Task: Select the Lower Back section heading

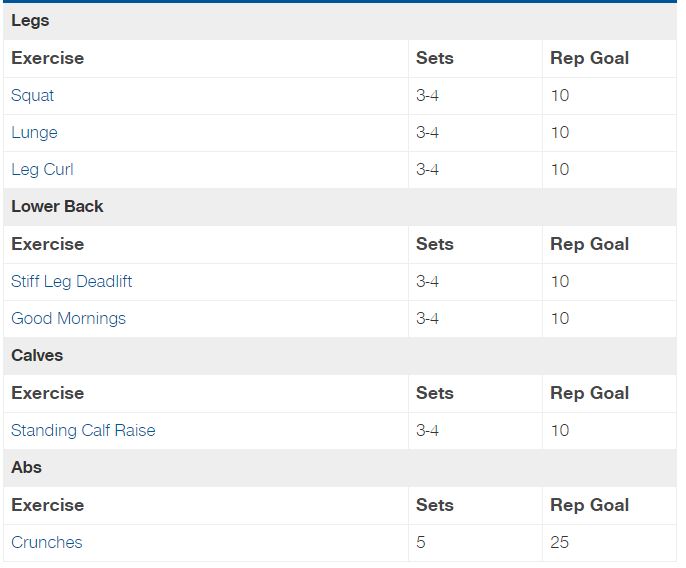Action: (57, 207)
